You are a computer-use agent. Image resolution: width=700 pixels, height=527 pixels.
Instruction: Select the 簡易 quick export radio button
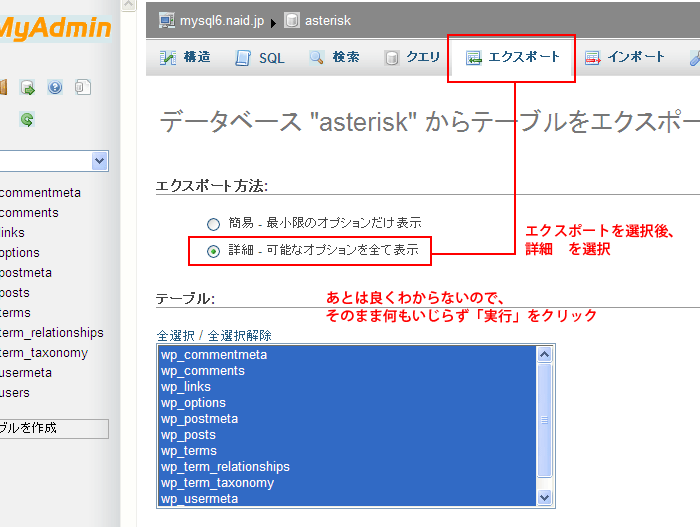[x=213, y=224]
